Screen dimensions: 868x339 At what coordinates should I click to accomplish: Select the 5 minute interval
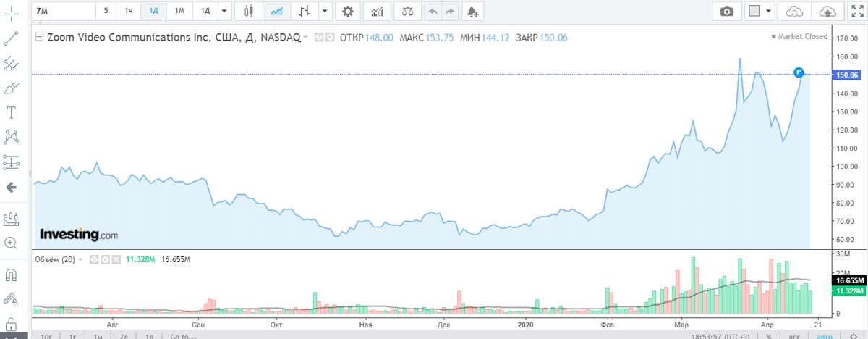(106, 11)
